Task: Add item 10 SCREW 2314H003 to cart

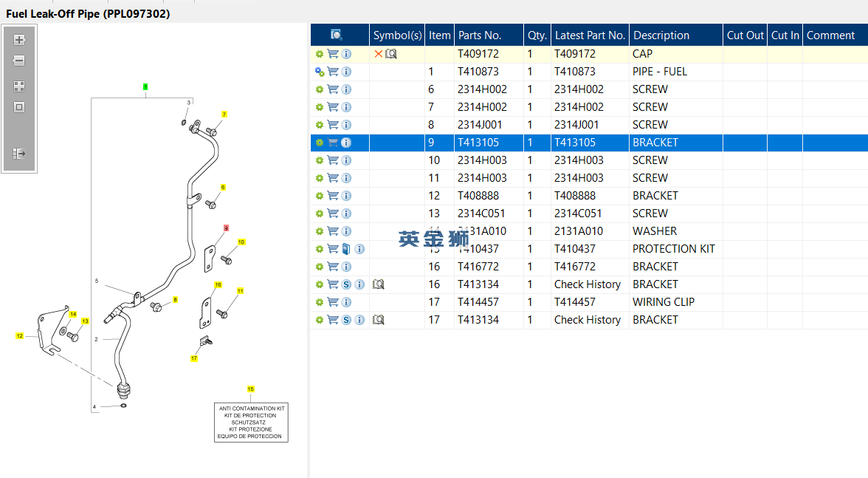Action: pos(333,160)
